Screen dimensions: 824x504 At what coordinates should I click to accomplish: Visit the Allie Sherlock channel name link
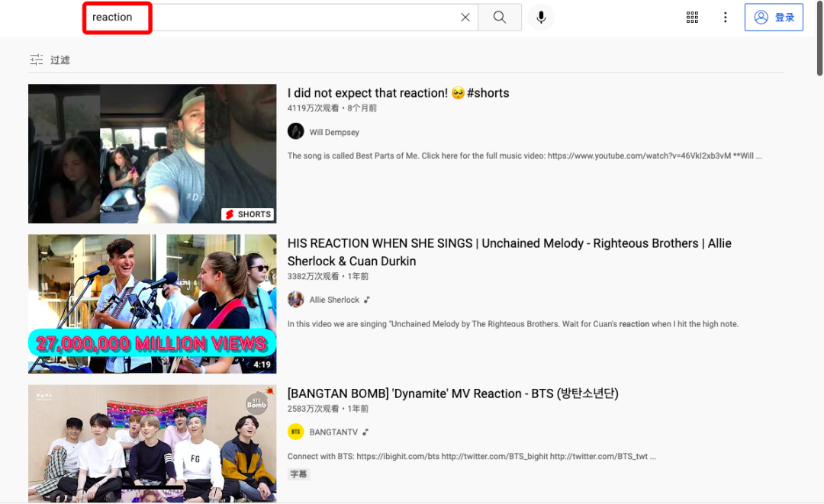point(334,300)
